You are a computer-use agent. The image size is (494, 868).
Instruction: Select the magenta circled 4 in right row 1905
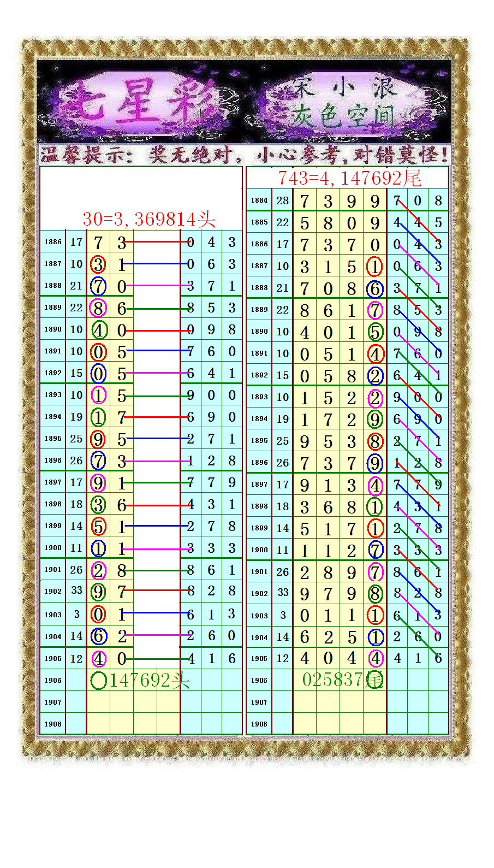tap(374, 658)
